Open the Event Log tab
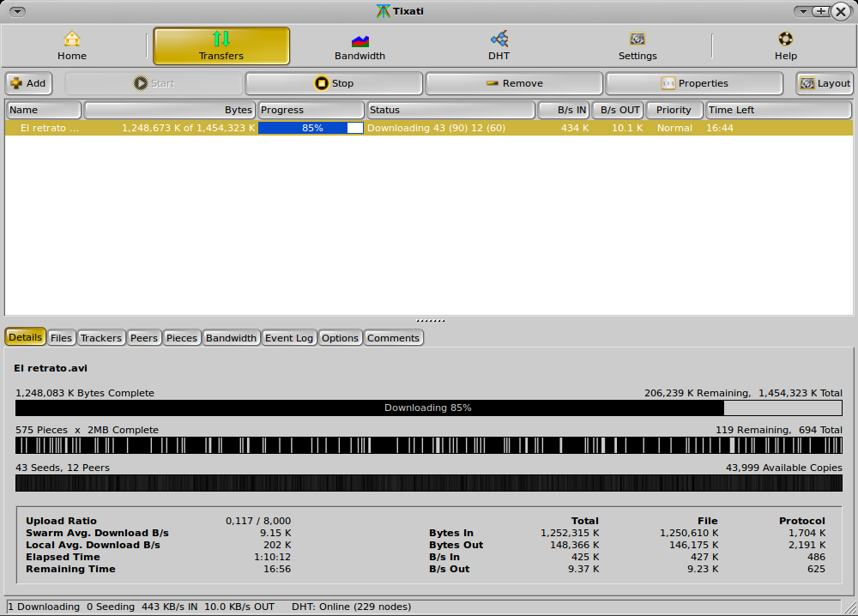 (x=288, y=337)
